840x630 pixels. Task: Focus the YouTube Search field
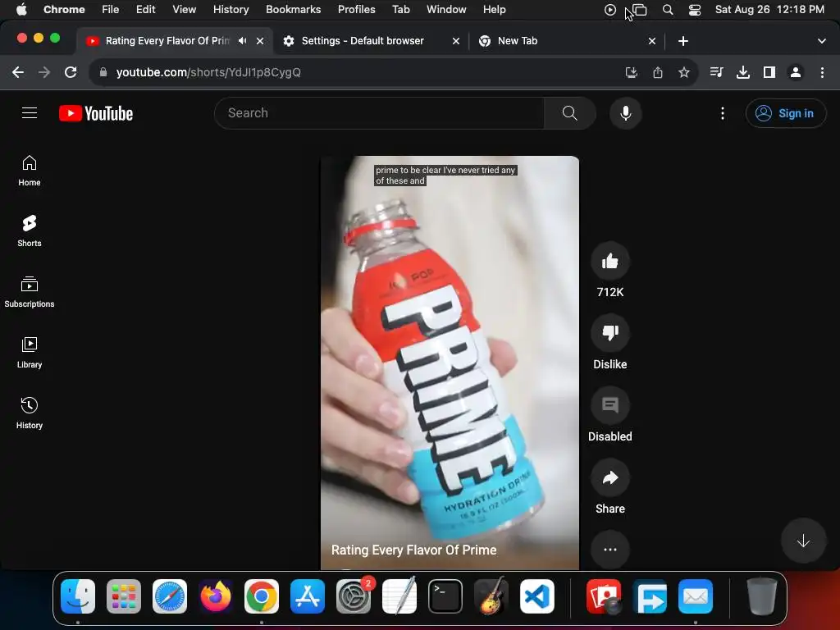[x=379, y=113]
